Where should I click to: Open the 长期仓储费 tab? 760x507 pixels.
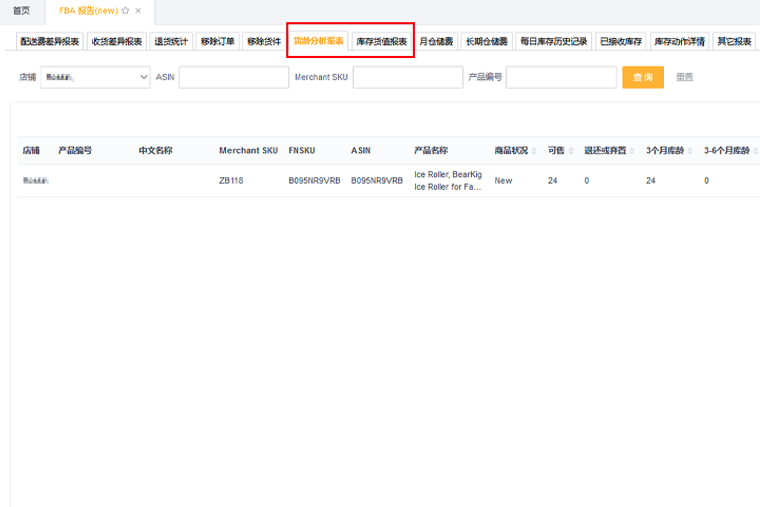486,42
